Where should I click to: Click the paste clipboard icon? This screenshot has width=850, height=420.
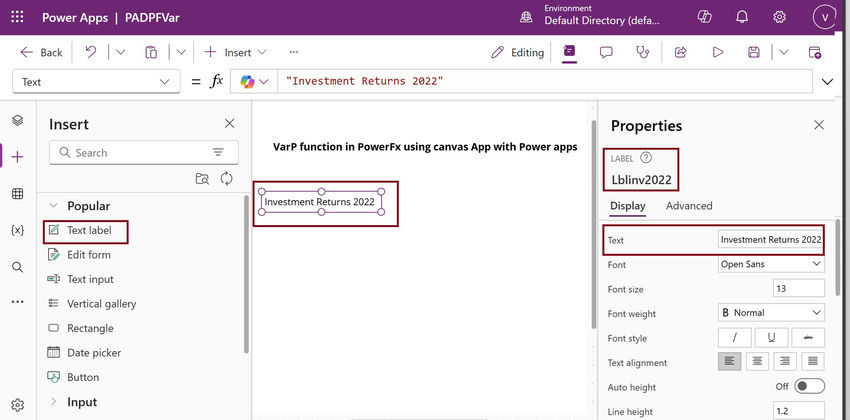(151, 52)
